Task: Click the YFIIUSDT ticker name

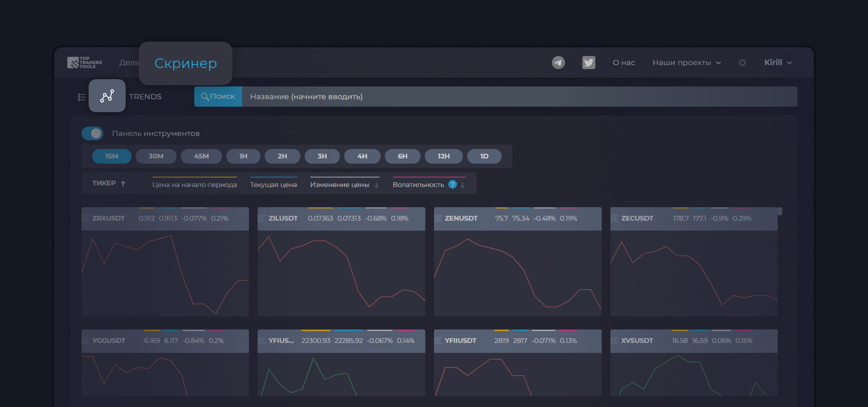Action: coord(460,341)
